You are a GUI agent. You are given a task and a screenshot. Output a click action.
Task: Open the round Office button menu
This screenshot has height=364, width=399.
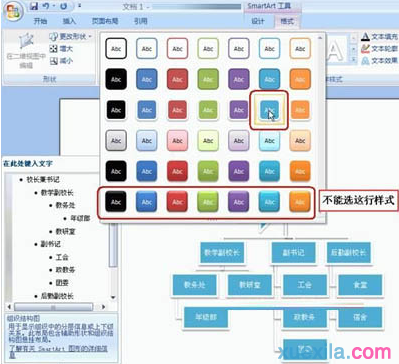click(12, 11)
